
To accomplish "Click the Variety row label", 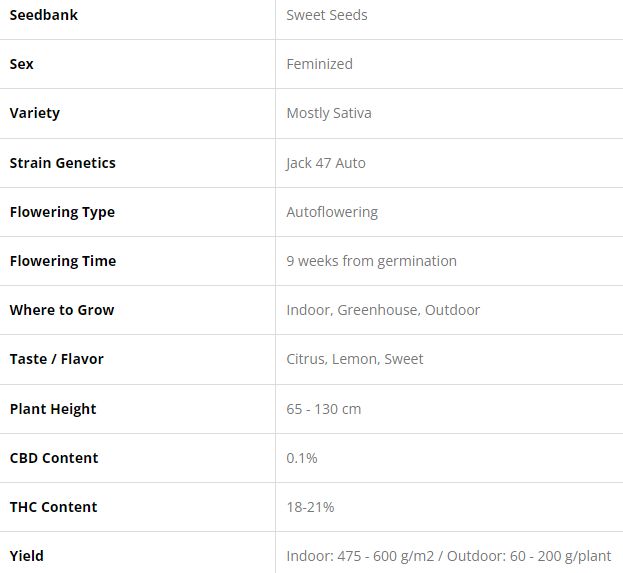I will pyautogui.click(x=34, y=113).
